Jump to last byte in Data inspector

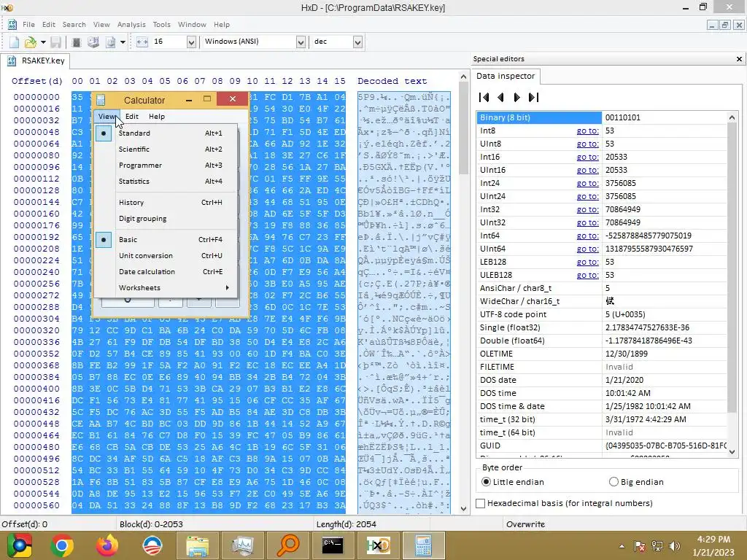(x=533, y=97)
